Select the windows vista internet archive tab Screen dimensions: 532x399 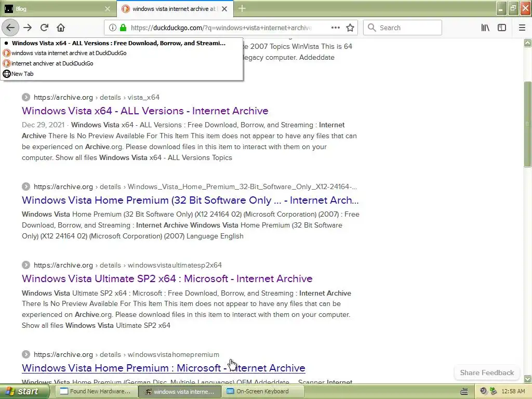(x=175, y=9)
